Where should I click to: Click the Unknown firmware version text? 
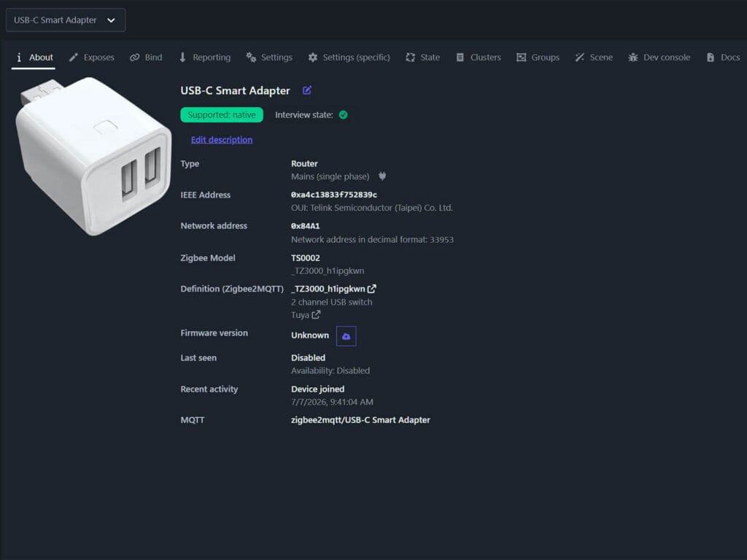pyautogui.click(x=309, y=335)
